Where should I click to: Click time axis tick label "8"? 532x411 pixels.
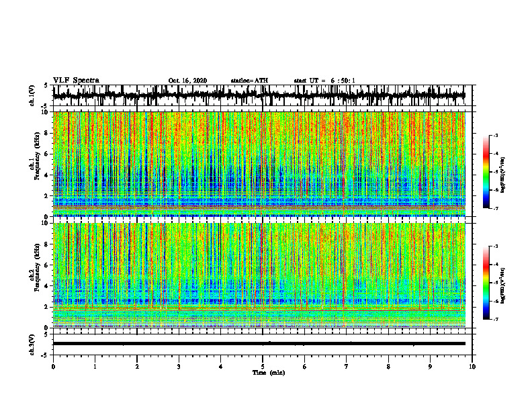[388, 367]
